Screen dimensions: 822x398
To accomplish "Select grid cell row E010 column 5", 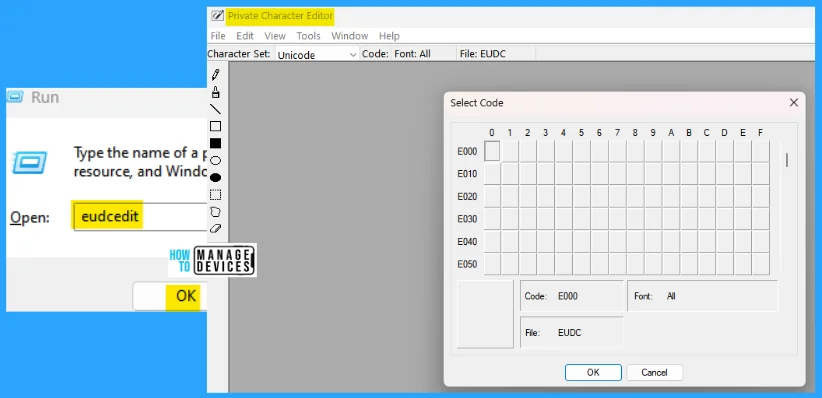I will 581,174.
